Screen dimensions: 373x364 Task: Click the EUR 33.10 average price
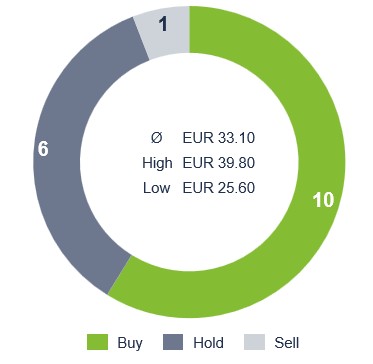coord(219,138)
